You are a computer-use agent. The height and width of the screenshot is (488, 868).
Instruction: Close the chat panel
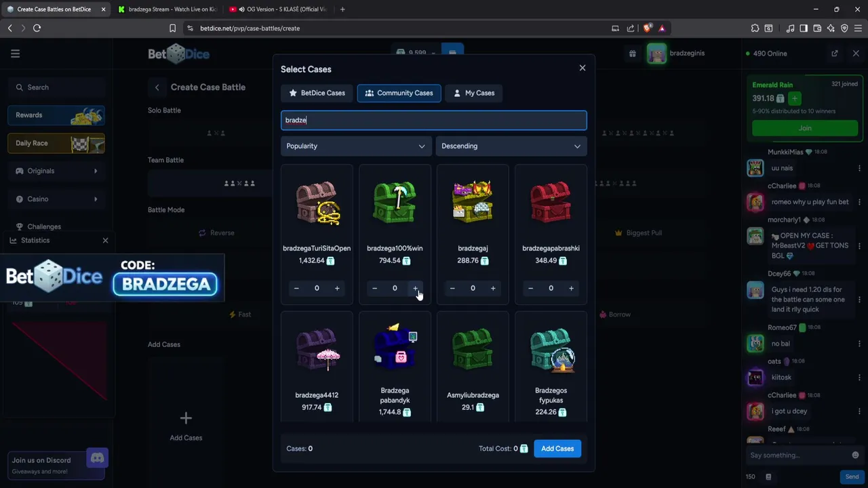pyautogui.click(x=856, y=54)
